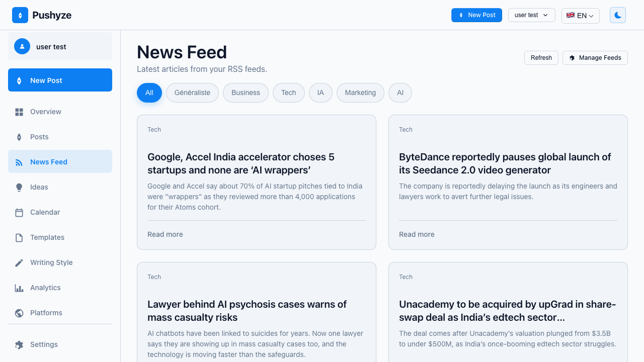Open the Analytics bar chart icon
Image resolution: width=644 pixels, height=362 pixels.
tap(19, 288)
